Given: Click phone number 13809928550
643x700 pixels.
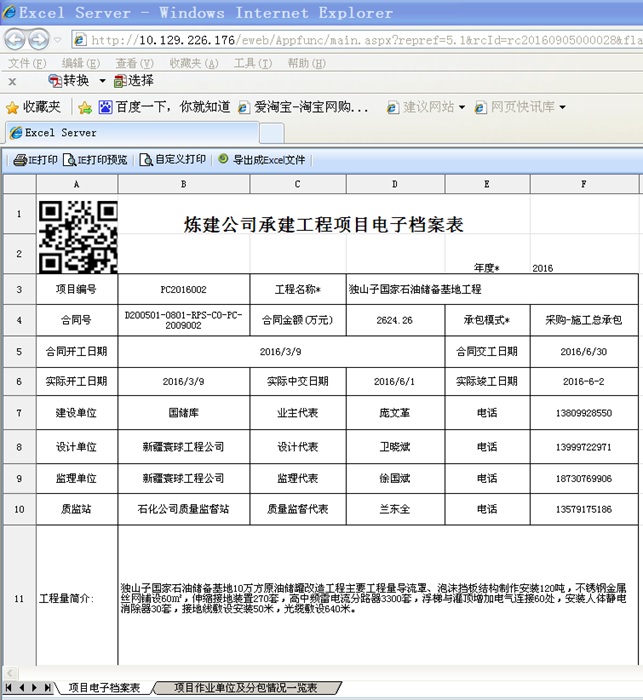Looking at the screenshot, I should pyautogui.click(x=584, y=413).
